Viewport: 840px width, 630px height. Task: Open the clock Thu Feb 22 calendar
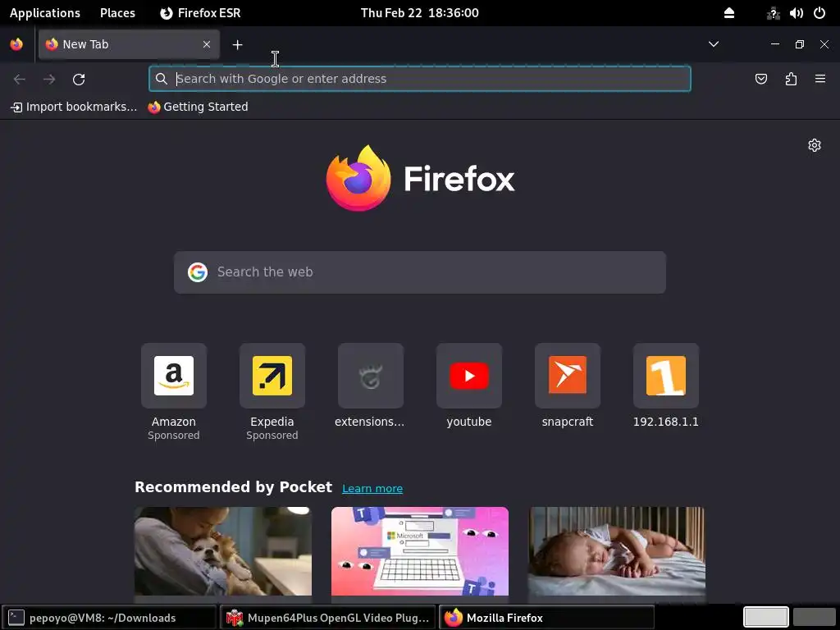point(419,13)
